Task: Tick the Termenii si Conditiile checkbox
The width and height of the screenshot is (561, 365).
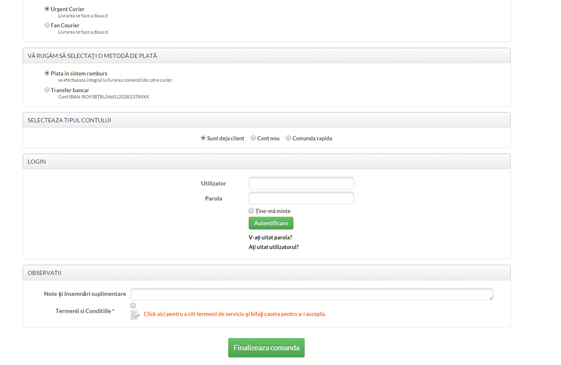Action: [133, 306]
